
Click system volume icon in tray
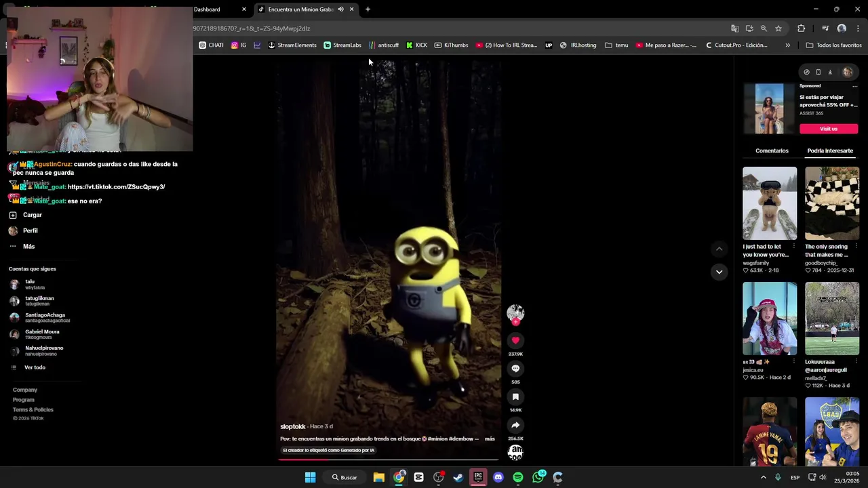click(x=823, y=477)
